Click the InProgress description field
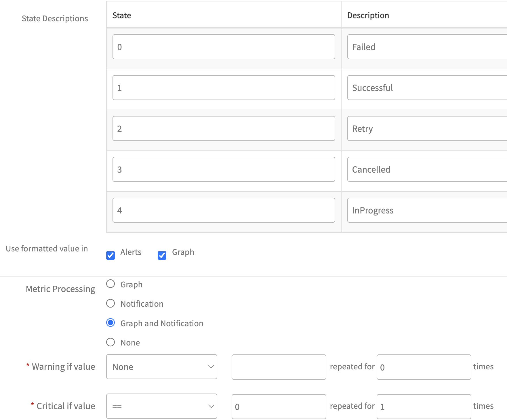 click(x=427, y=210)
